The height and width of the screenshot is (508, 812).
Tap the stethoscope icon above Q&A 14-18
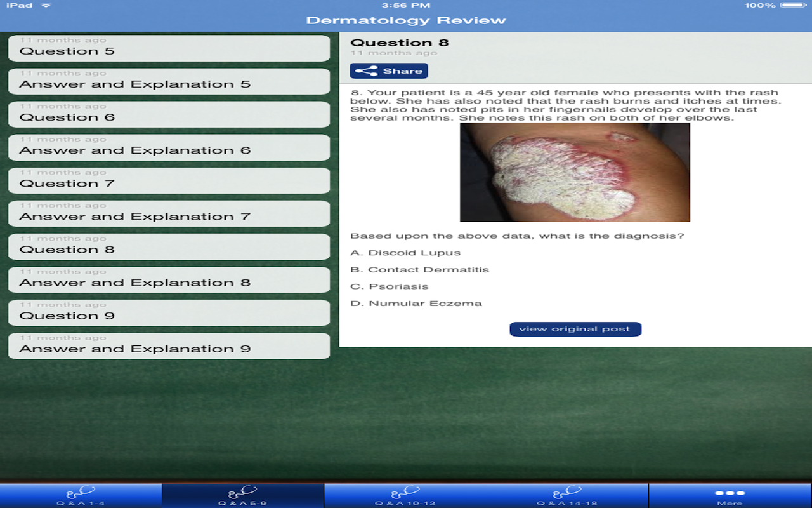click(x=568, y=491)
